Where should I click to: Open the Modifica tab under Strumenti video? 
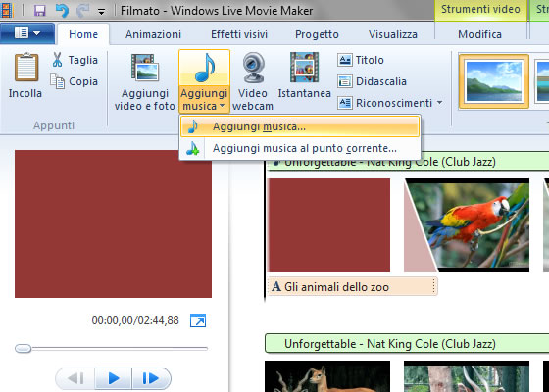pyautogui.click(x=479, y=34)
